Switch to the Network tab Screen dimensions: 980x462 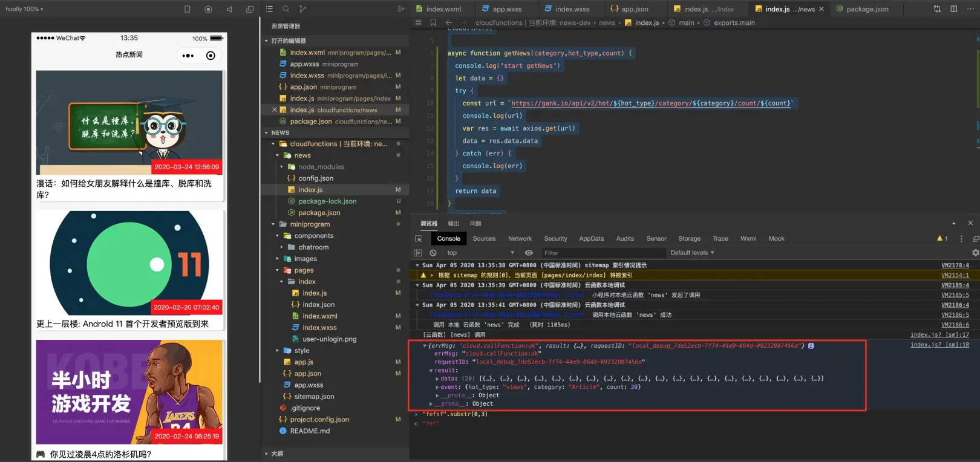[520, 239]
